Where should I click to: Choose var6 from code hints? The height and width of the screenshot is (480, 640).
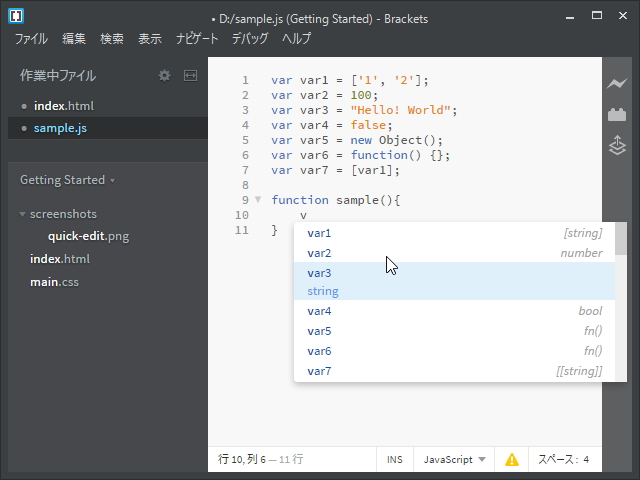pos(454,351)
